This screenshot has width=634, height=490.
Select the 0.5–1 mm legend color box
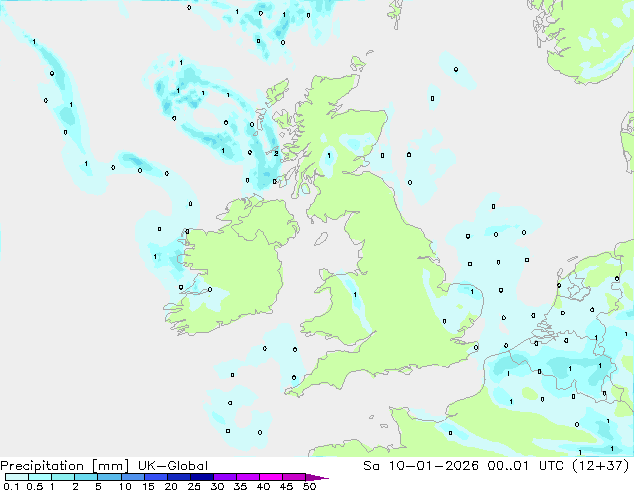pos(40,477)
